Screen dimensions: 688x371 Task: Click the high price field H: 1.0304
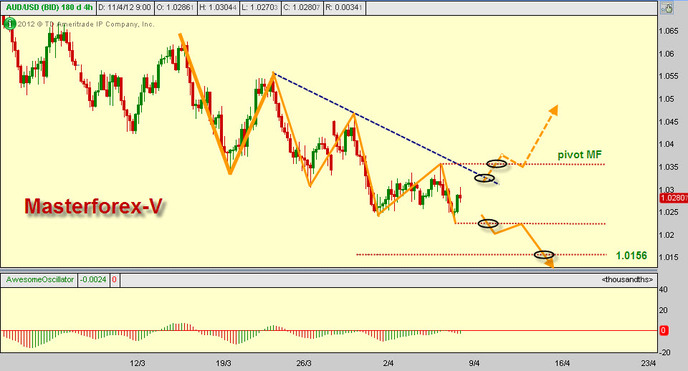click(218, 8)
